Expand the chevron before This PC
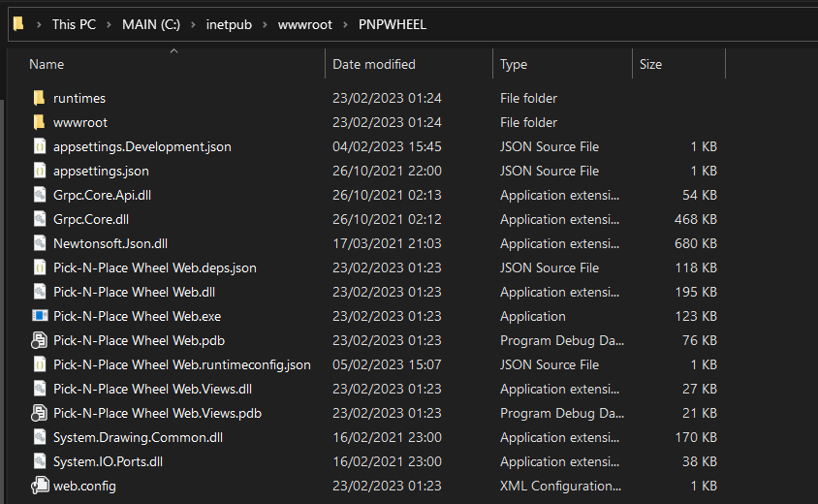 39,24
